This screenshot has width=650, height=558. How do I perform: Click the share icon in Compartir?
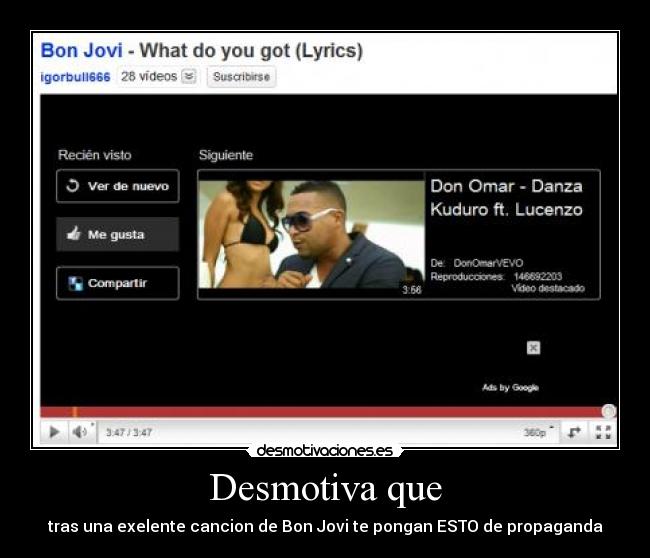[75, 283]
